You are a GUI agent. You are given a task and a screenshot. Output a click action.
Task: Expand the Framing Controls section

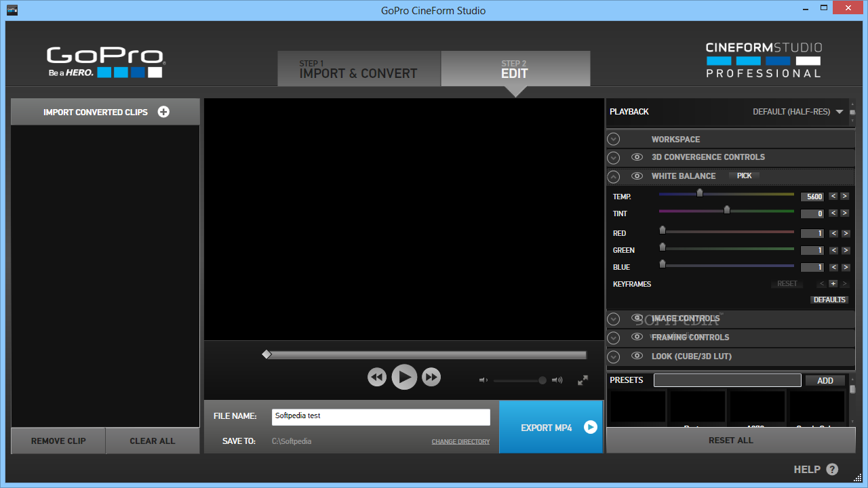(614, 338)
